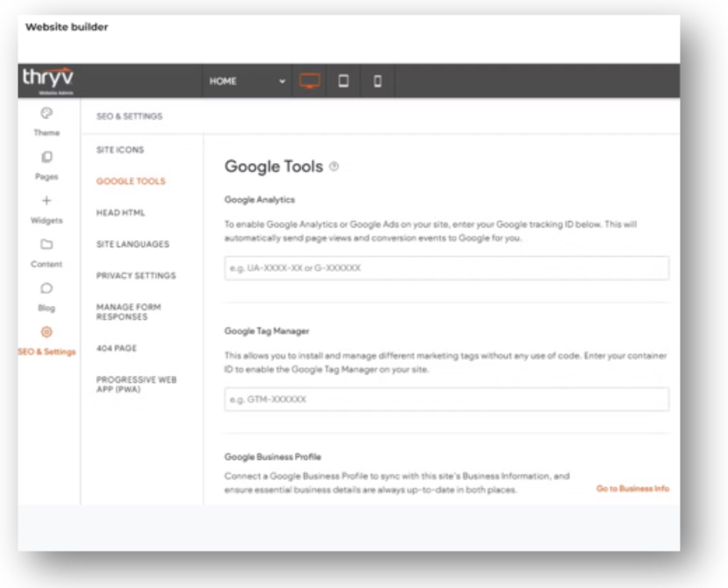
Task: Click the SEO & Settings gear icon
Action: click(47, 332)
